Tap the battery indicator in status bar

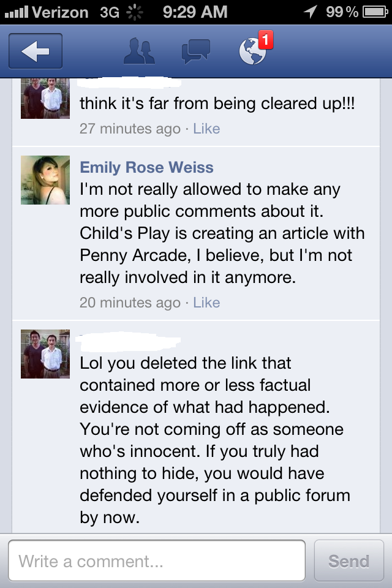tap(375, 12)
